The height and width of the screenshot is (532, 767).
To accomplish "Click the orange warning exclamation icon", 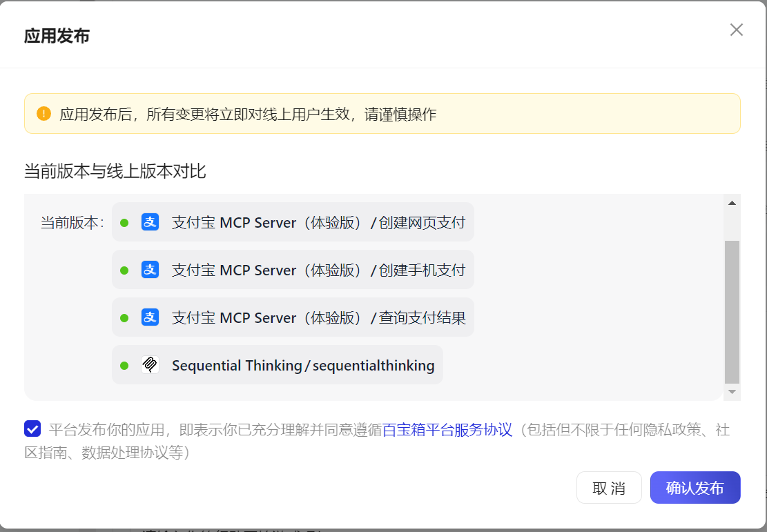I will pos(43,113).
